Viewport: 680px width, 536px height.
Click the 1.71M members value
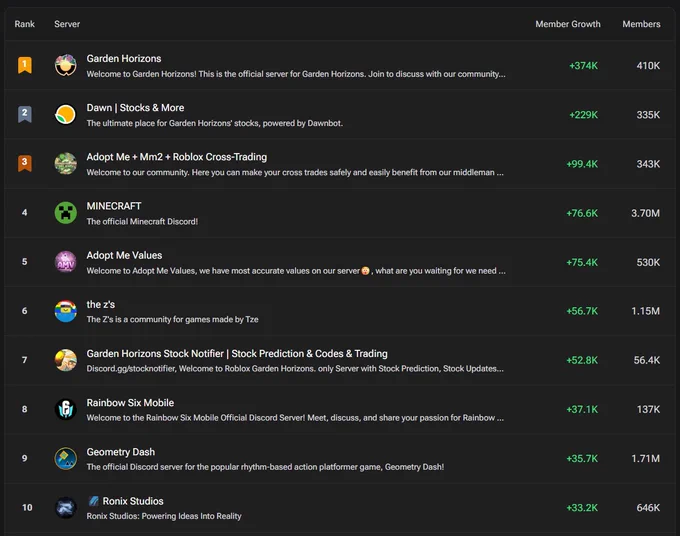[645, 458]
